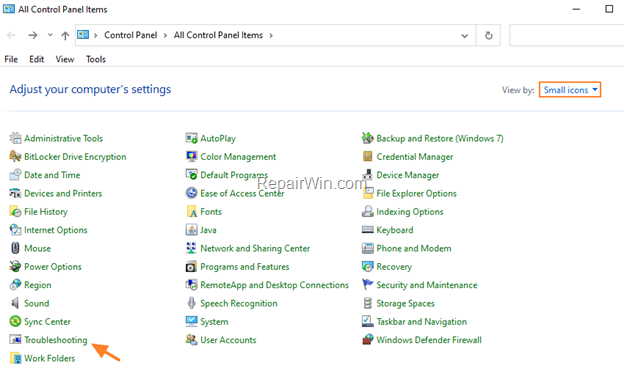Expand chevron after All Control Panel Items
The height and width of the screenshot is (368, 624).
coord(271,35)
